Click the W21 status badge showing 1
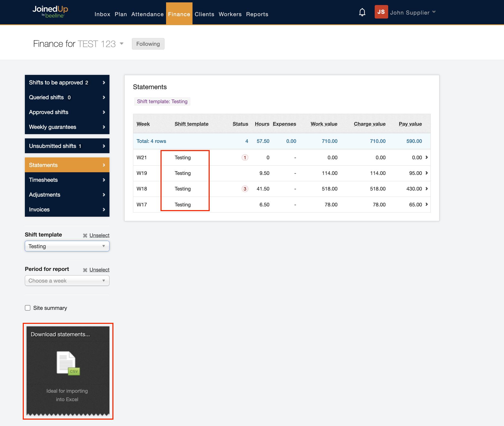Viewport: 504px width, 426px height. pyautogui.click(x=245, y=158)
